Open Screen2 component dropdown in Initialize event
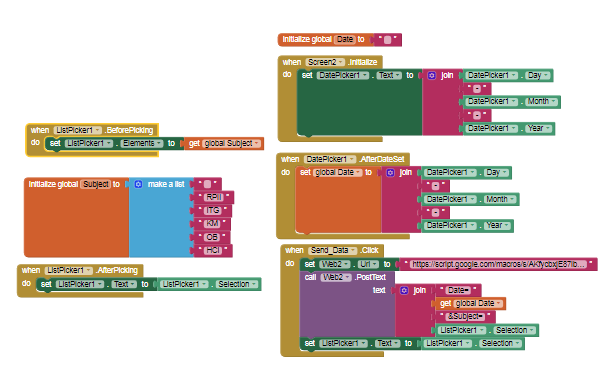 tap(325, 62)
